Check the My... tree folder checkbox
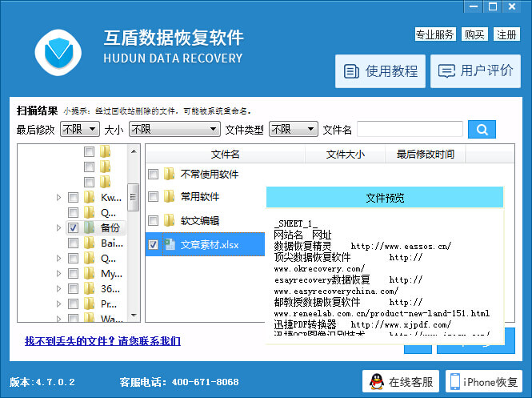 click(73, 273)
